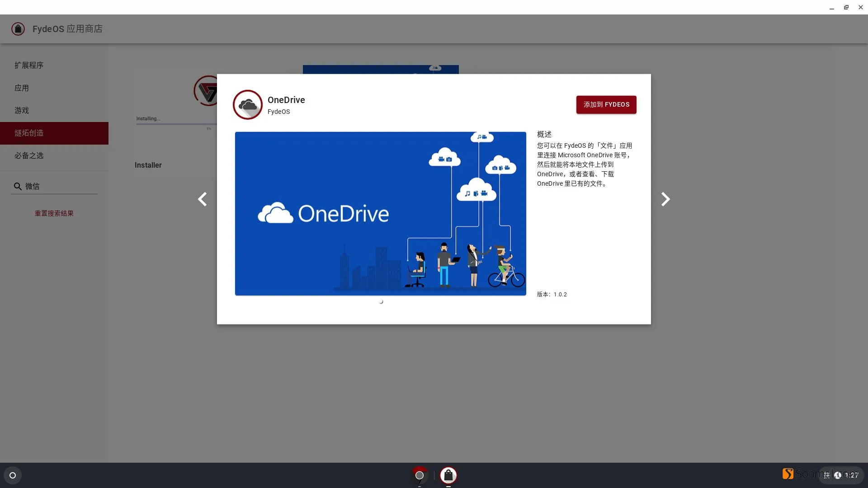
Task: Click the OneDrive app title text
Action: point(286,100)
